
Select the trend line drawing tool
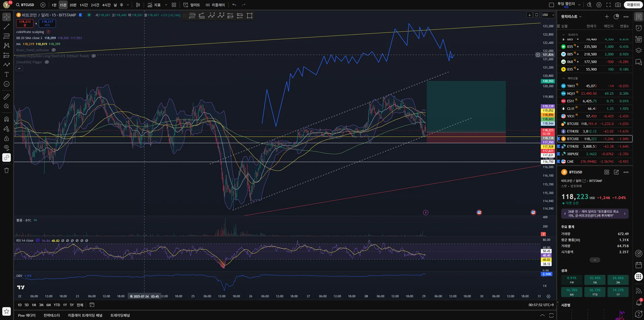click(6, 26)
